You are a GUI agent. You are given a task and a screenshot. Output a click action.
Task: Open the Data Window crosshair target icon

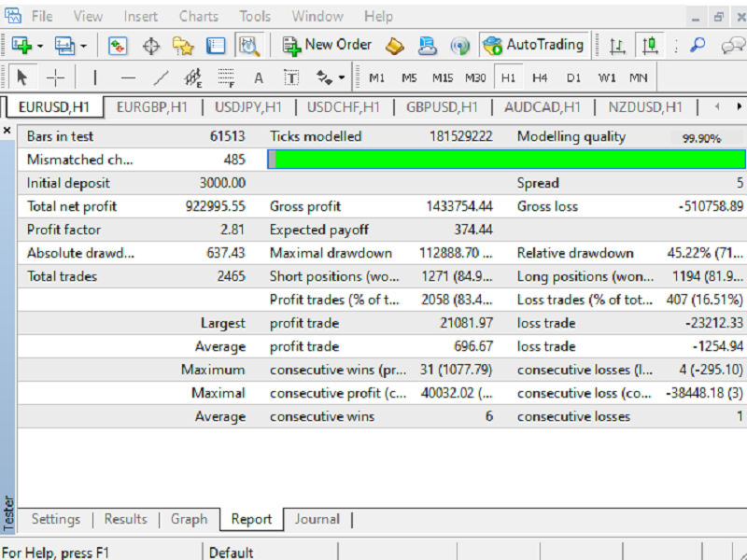(151, 46)
